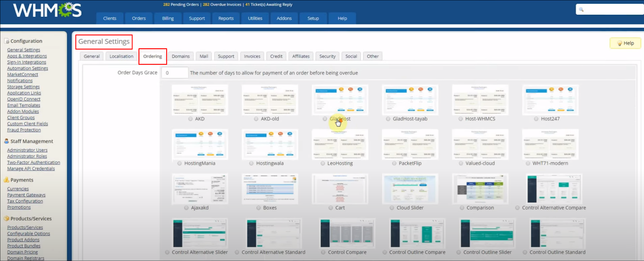Choose the Control Compare radio button
644x261 pixels.
pyautogui.click(x=323, y=253)
